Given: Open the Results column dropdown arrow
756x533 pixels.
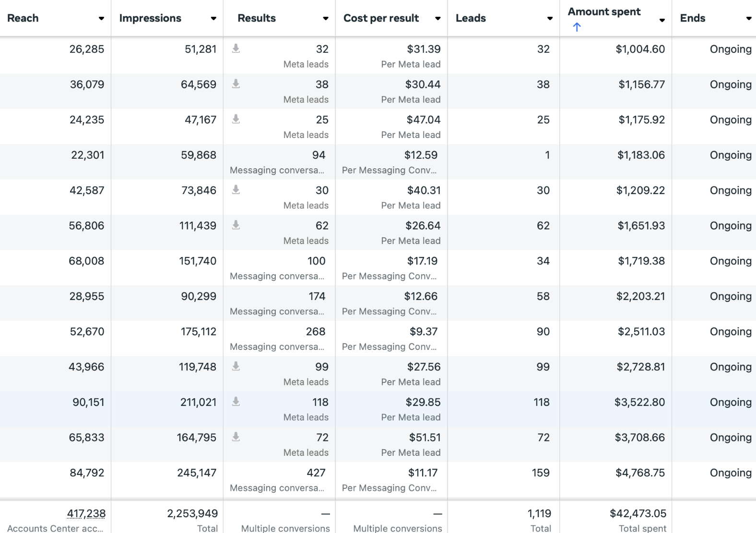Looking at the screenshot, I should pyautogui.click(x=326, y=19).
